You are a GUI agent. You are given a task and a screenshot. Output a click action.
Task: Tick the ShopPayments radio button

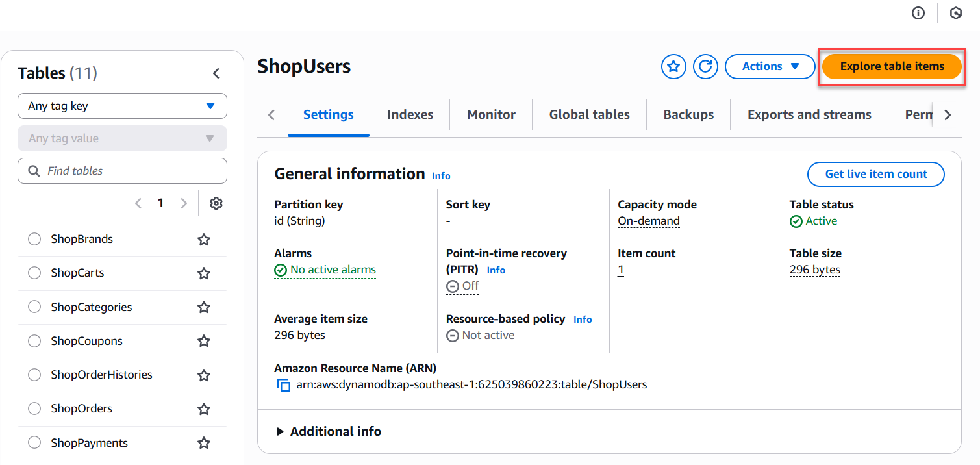[x=34, y=443]
